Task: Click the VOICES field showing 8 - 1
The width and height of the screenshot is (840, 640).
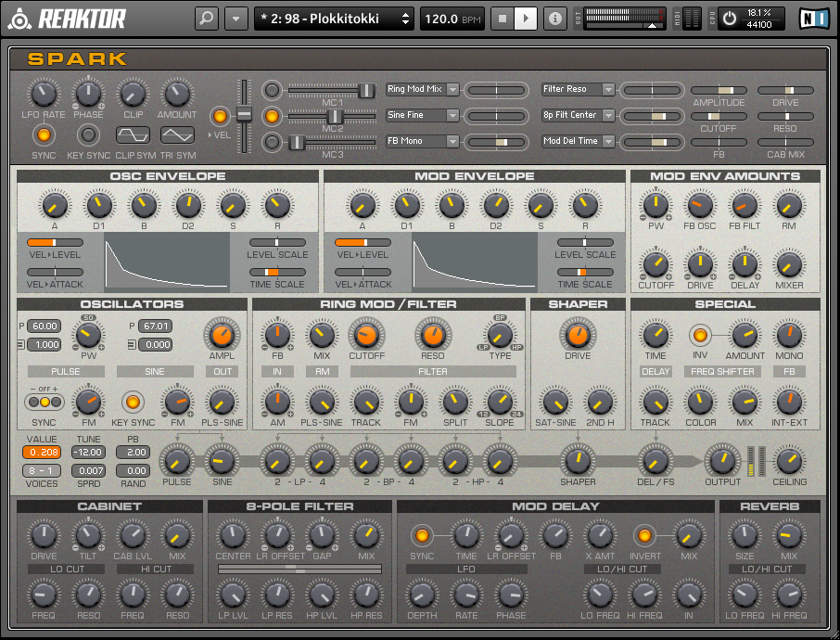Action: (42, 470)
